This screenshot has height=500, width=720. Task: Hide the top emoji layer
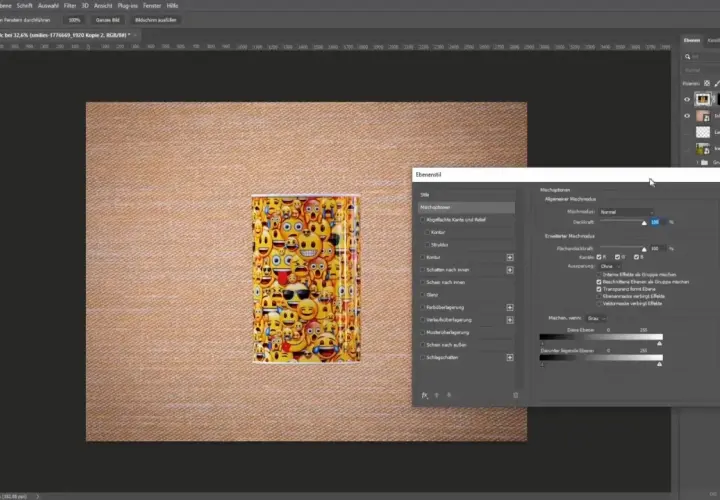pyautogui.click(x=687, y=99)
